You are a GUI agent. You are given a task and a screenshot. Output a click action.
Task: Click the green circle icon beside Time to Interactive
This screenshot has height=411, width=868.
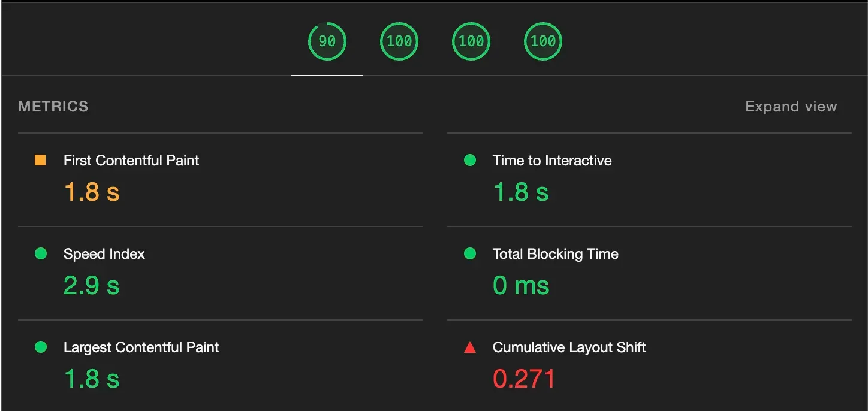[470, 160]
